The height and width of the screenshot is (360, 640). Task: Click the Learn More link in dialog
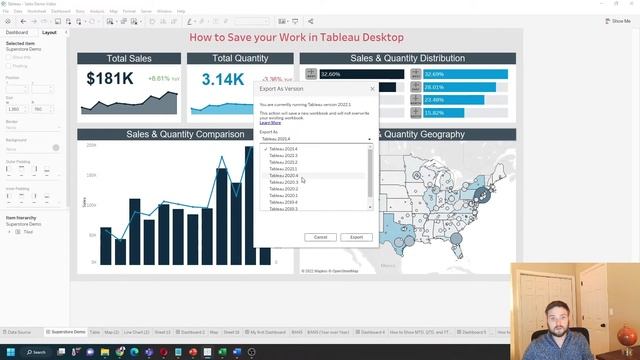pos(270,122)
